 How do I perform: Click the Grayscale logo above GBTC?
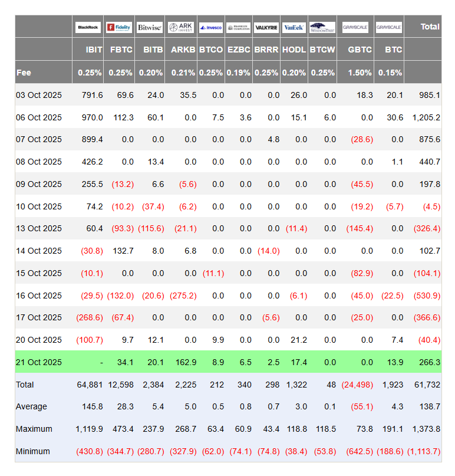pyautogui.click(x=355, y=27)
